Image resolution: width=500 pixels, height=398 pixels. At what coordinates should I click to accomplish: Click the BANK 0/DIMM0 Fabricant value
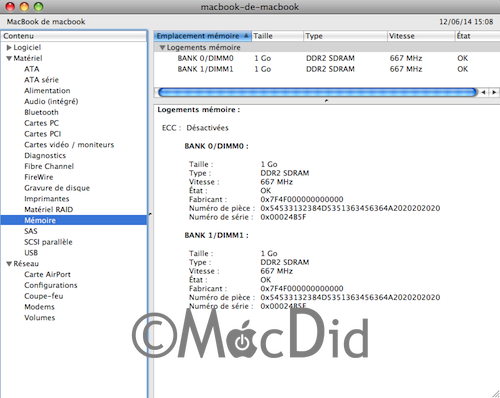coord(302,199)
